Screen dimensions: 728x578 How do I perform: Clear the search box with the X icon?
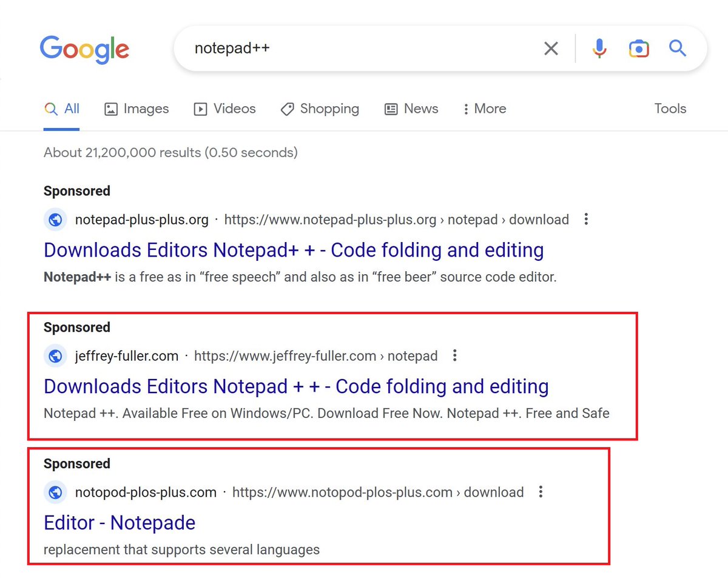[551, 49]
